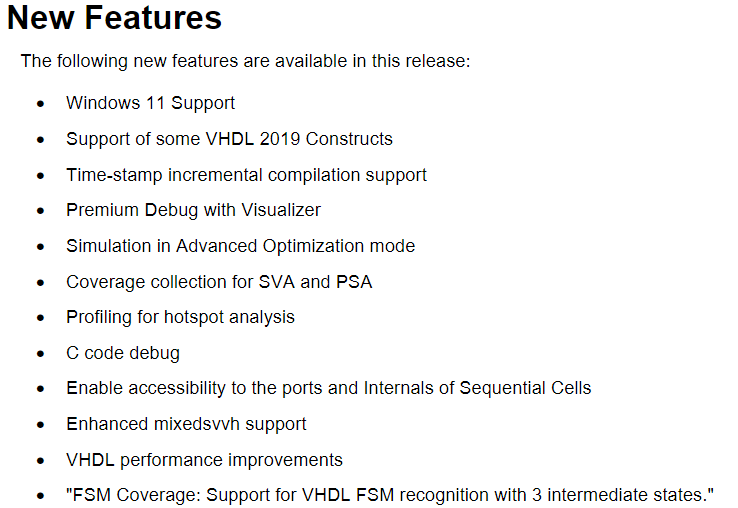Screen dimensions: 738x508
Task: Click the C code debug entry
Action: (x=123, y=353)
